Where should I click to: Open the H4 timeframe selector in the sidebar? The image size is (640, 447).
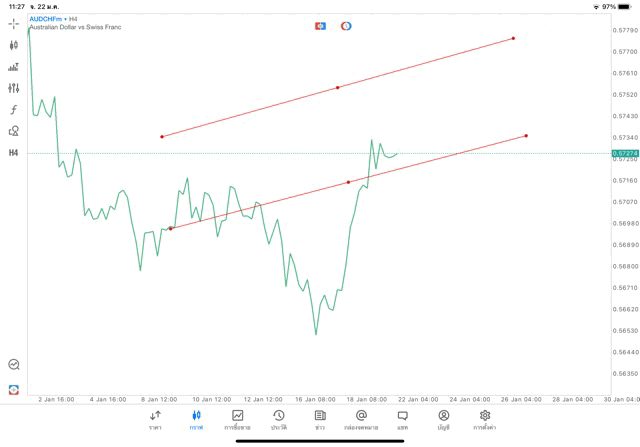pos(14,153)
